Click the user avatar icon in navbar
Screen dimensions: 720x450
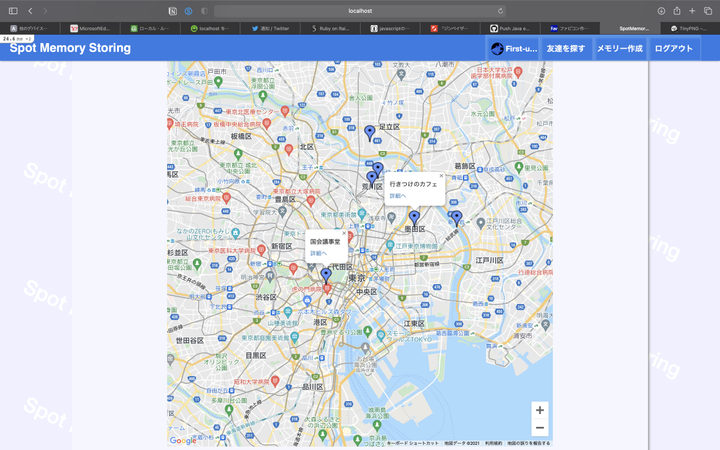pyautogui.click(x=497, y=48)
